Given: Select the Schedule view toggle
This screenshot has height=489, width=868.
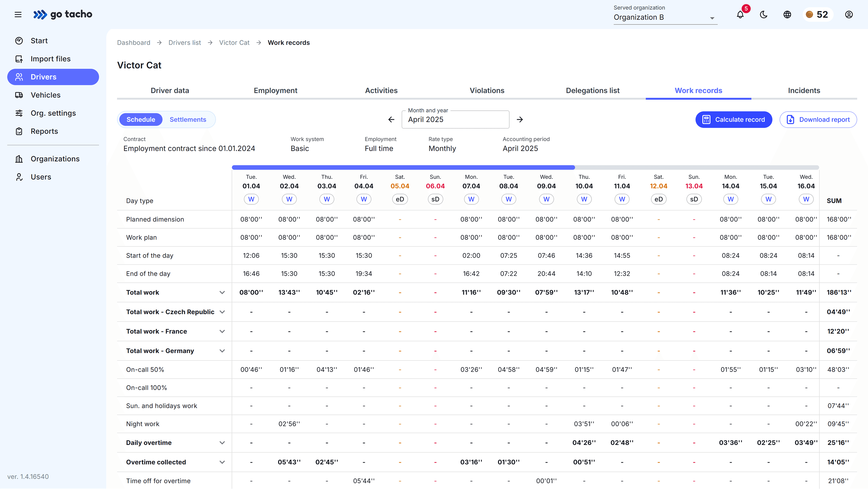Looking at the screenshot, I should click(141, 119).
